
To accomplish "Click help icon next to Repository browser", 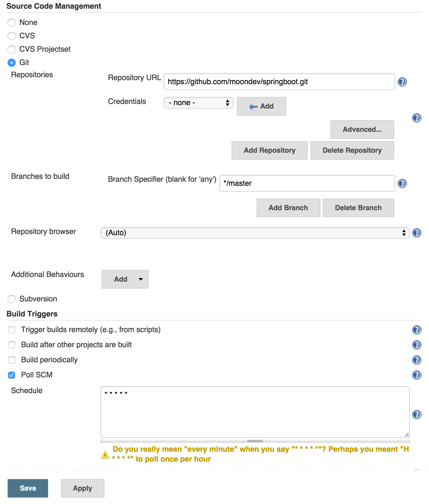I will click(417, 233).
